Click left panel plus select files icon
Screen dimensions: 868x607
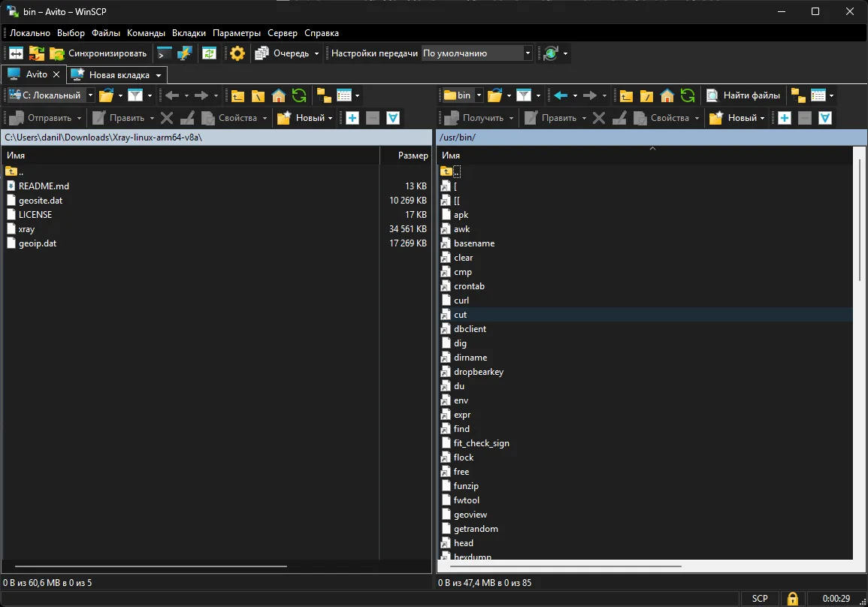[x=352, y=117]
